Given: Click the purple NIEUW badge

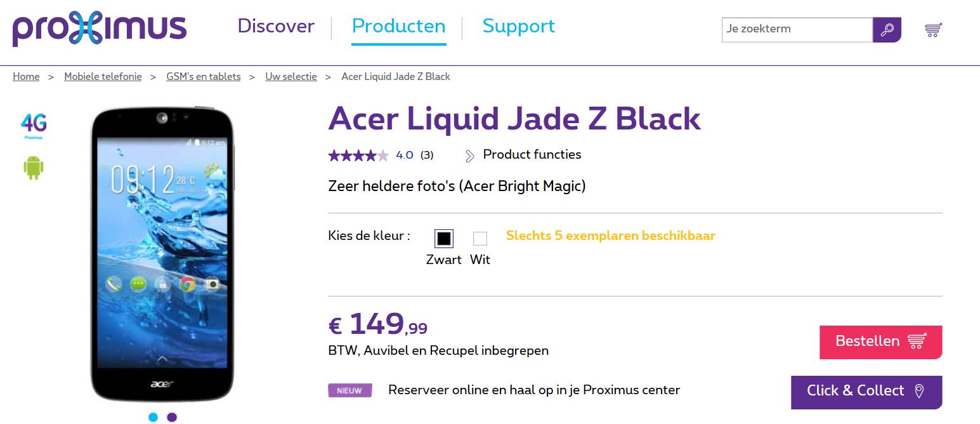Looking at the screenshot, I should tap(350, 390).
